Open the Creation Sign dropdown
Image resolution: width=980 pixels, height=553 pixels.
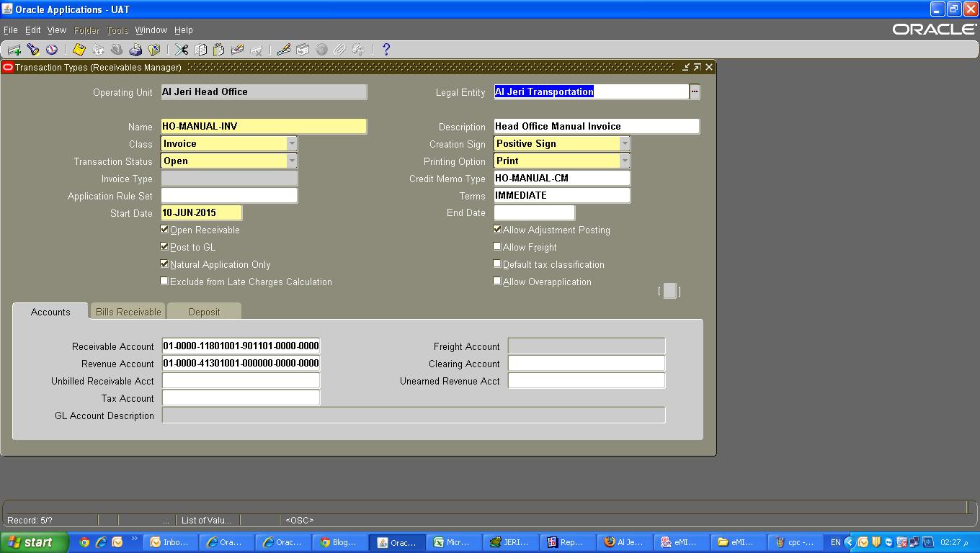click(x=624, y=143)
